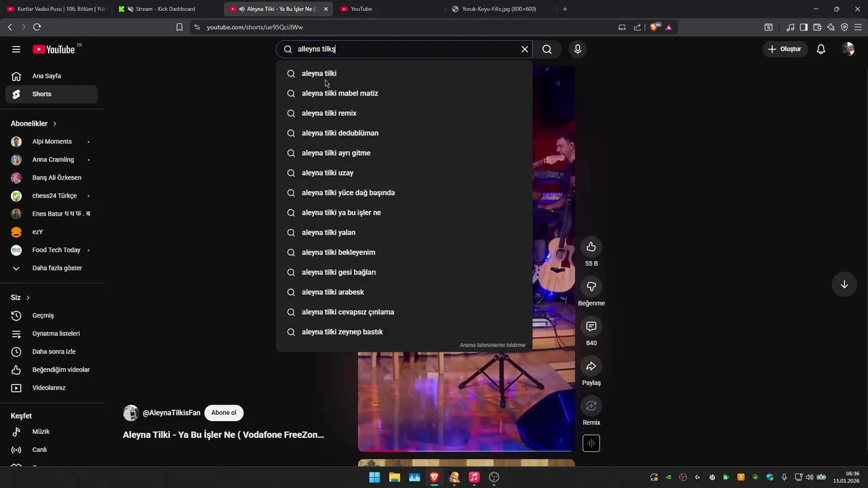Start voice search with microphone
Image resolution: width=868 pixels, height=488 pixels.
click(578, 49)
